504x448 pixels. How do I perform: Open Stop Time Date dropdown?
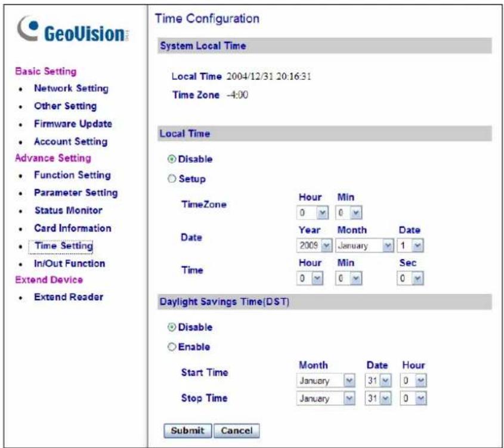pos(378,398)
